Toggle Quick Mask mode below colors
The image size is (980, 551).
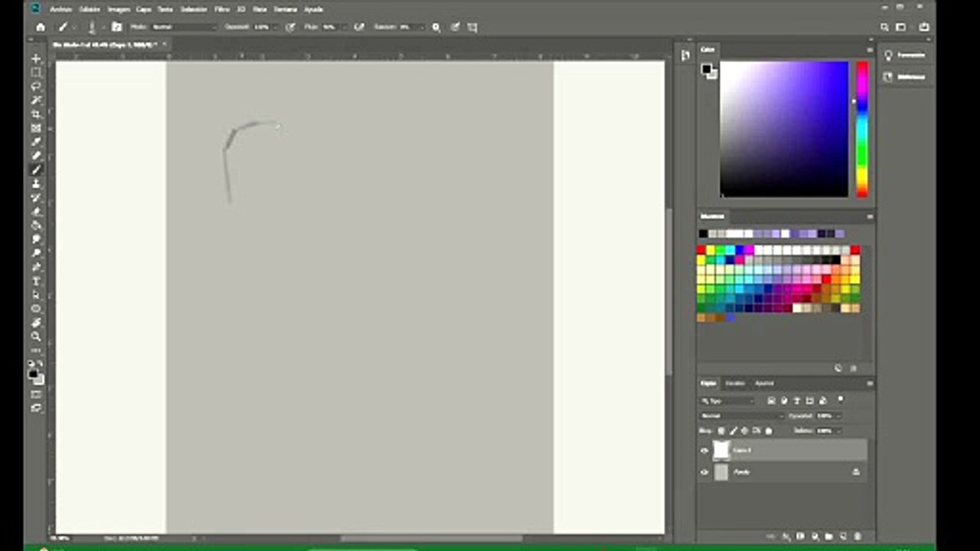(36, 395)
